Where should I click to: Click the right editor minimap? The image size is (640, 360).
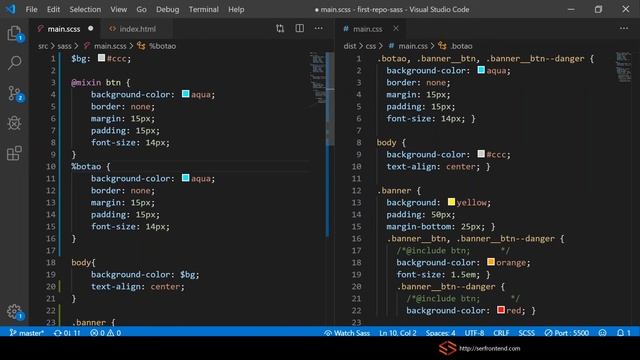point(624,67)
